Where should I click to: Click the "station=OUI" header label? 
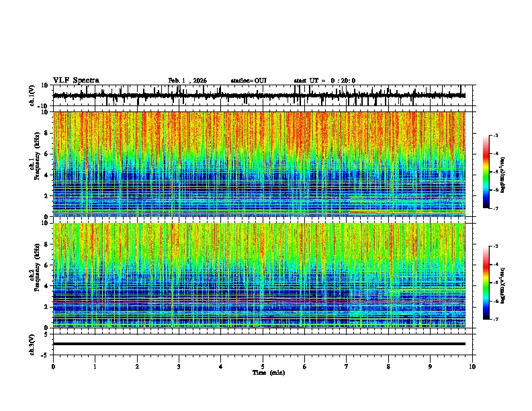(x=249, y=81)
